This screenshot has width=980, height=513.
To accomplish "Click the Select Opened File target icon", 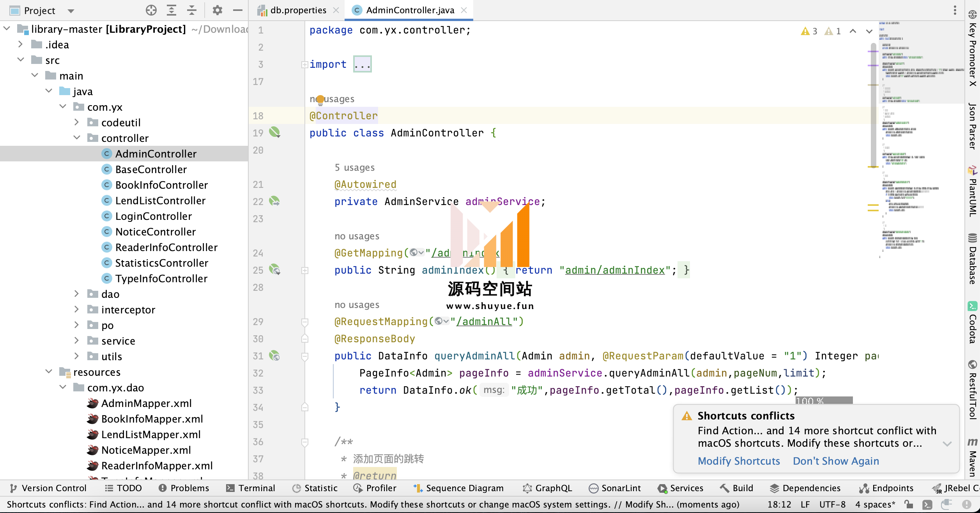I will 151,10.
